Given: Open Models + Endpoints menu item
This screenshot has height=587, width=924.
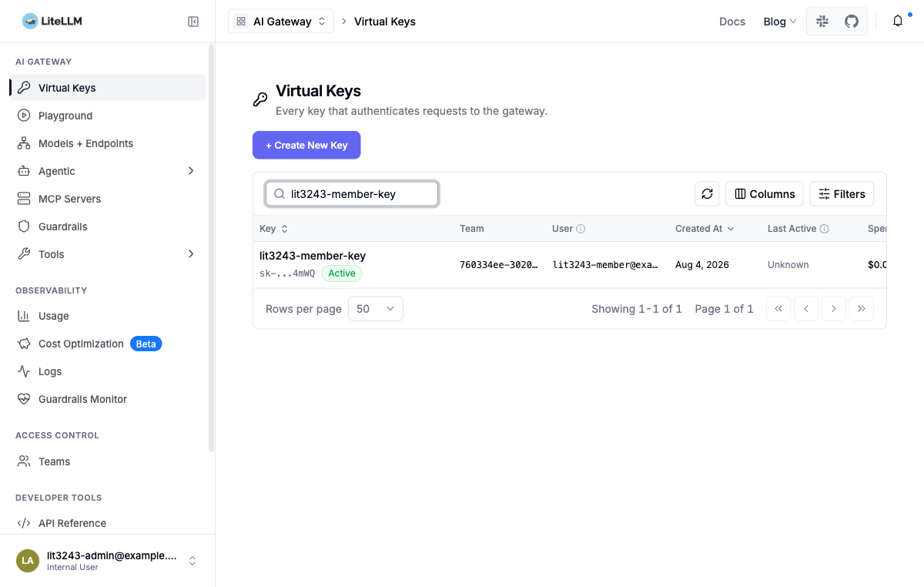Looking at the screenshot, I should 107,143.
